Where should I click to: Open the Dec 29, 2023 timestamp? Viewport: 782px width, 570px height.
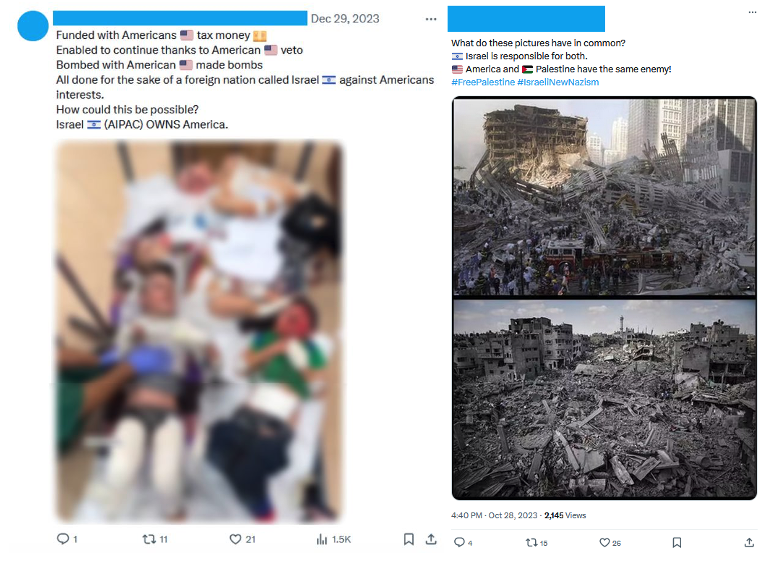click(345, 19)
